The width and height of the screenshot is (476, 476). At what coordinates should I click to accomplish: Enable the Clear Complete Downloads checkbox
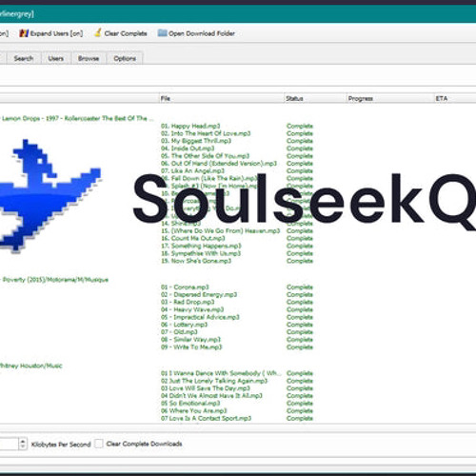99,444
